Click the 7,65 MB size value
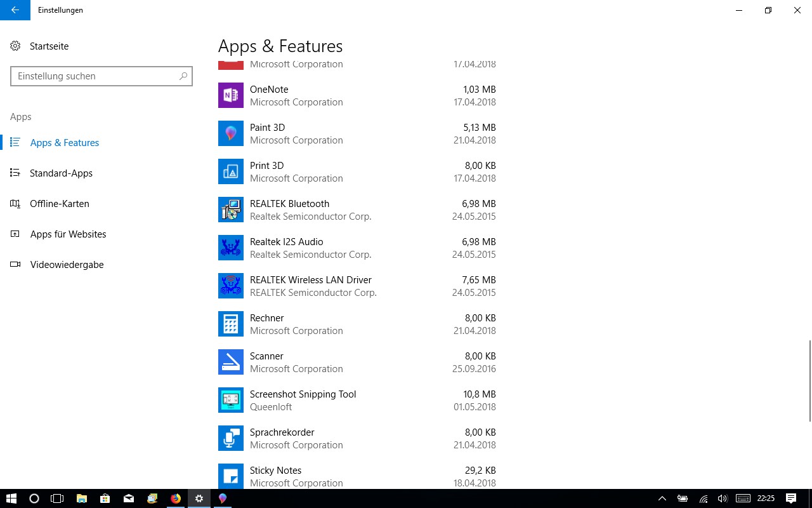The height and width of the screenshot is (508, 812). tap(479, 280)
